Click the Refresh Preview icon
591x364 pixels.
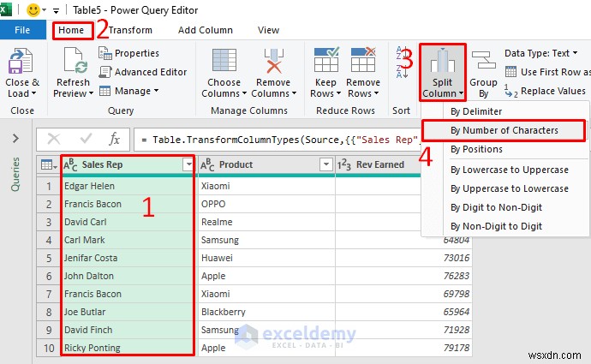pyautogui.click(x=75, y=60)
